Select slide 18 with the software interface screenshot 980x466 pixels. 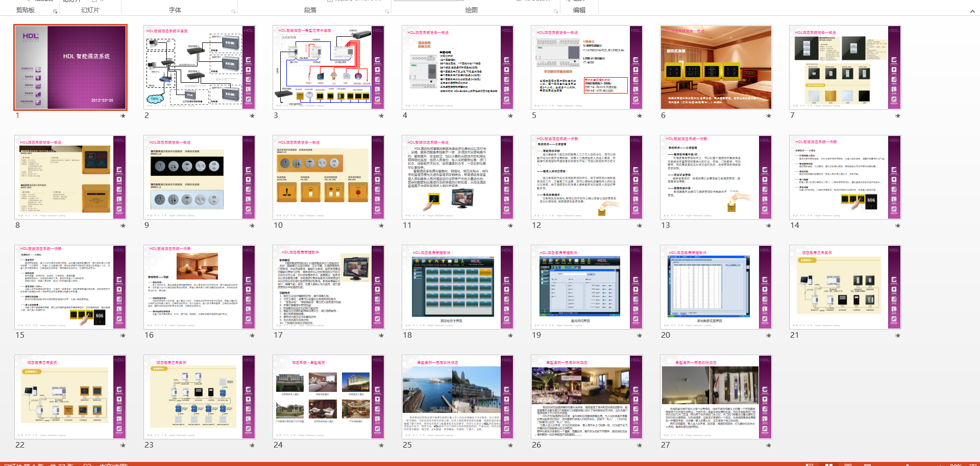457,287
